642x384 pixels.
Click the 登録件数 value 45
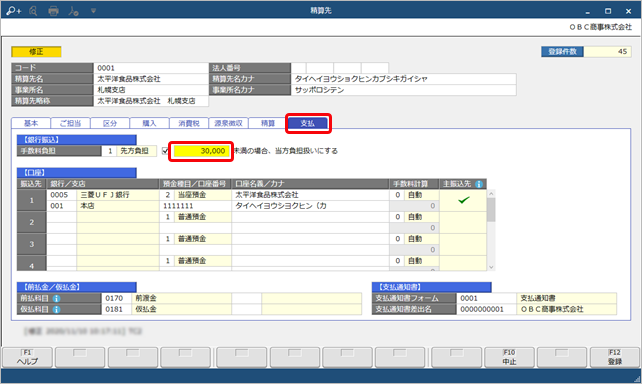pyautogui.click(x=608, y=52)
